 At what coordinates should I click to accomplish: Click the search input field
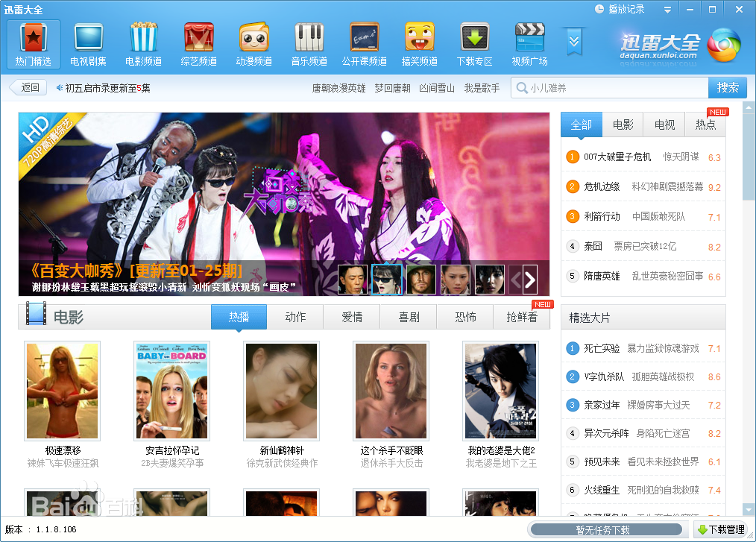pyautogui.click(x=609, y=88)
